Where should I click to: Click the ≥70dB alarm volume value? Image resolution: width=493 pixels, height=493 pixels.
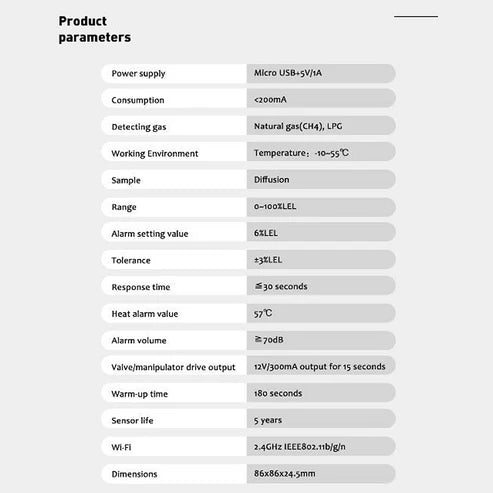click(x=269, y=340)
